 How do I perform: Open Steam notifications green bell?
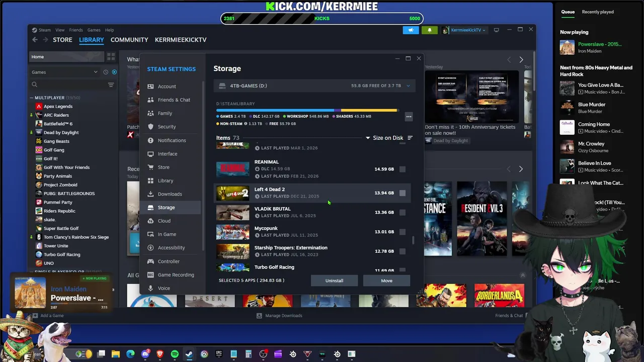pyautogui.click(x=429, y=30)
